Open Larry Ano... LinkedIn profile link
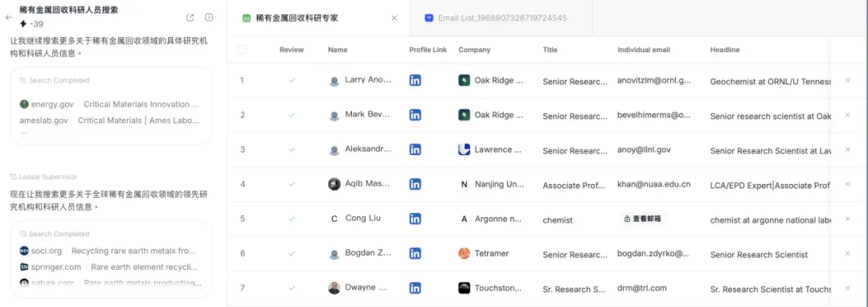The image size is (868, 307). pyautogui.click(x=416, y=80)
